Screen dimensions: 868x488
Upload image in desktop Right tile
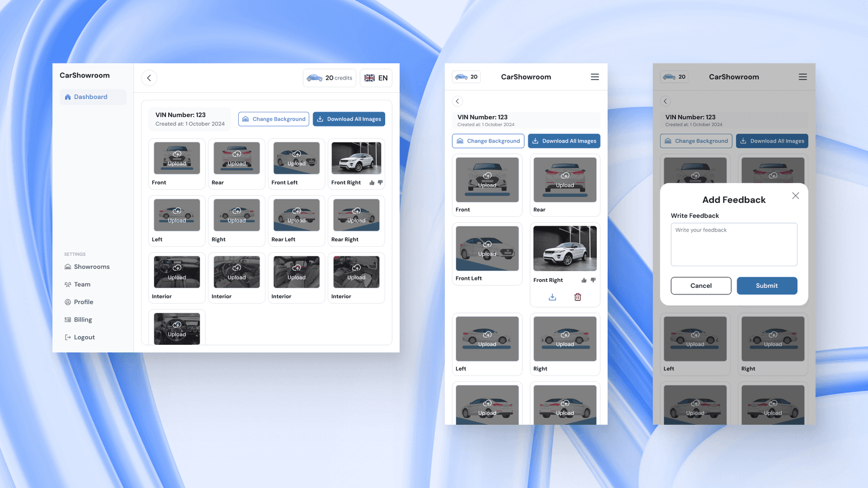[x=237, y=215]
